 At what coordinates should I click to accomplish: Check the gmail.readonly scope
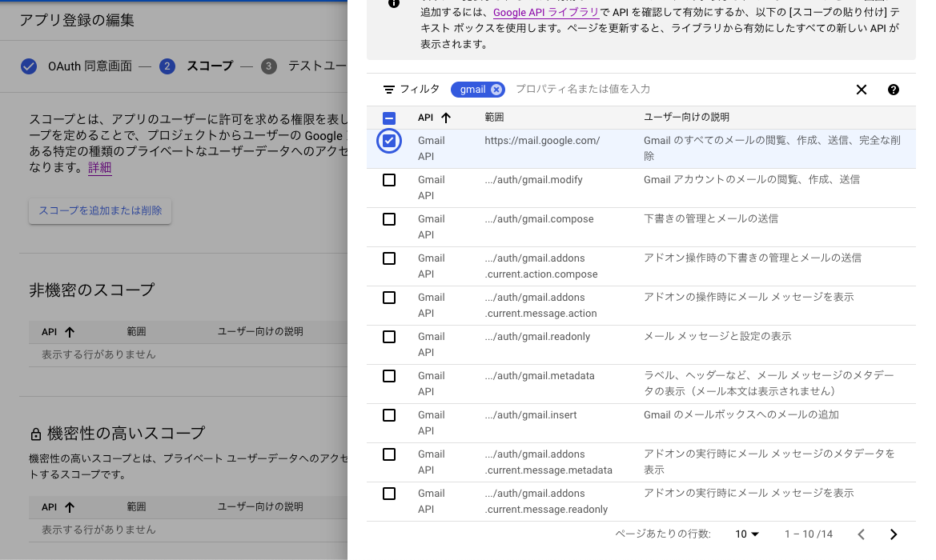[388, 337]
